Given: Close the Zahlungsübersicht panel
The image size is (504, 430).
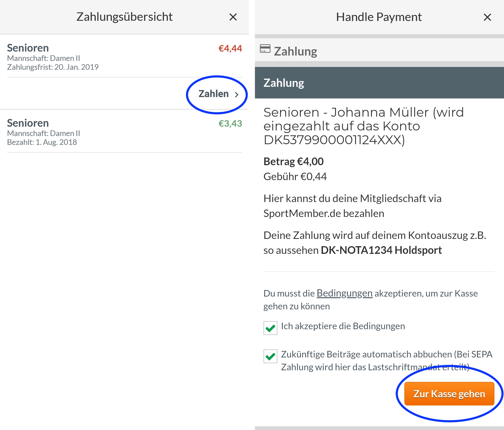Looking at the screenshot, I should (x=233, y=17).
